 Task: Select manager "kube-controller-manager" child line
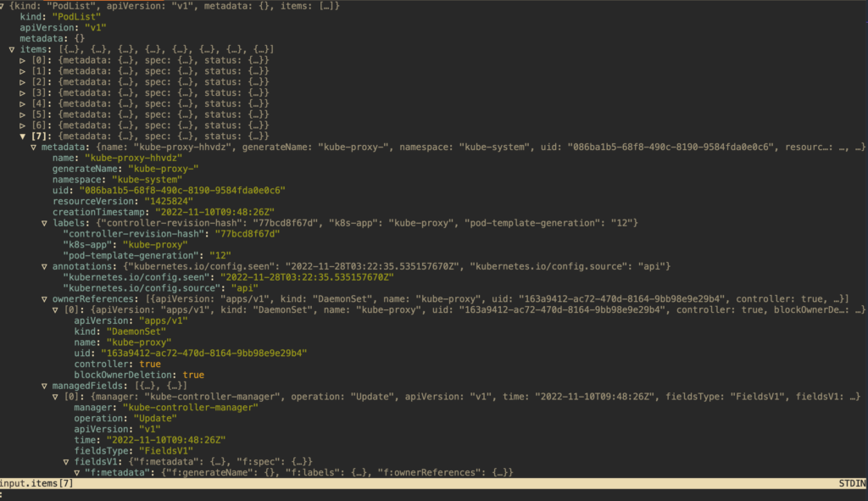[x=166, y=408]
